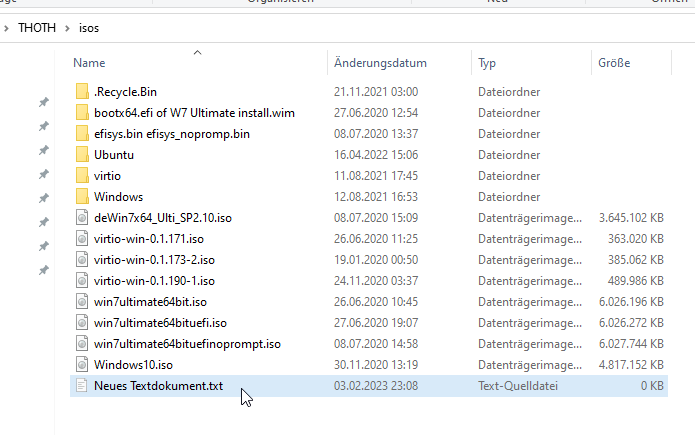Click the size value 3.645.102 KB
The image size is (695, 435).
tap(631, 218)
